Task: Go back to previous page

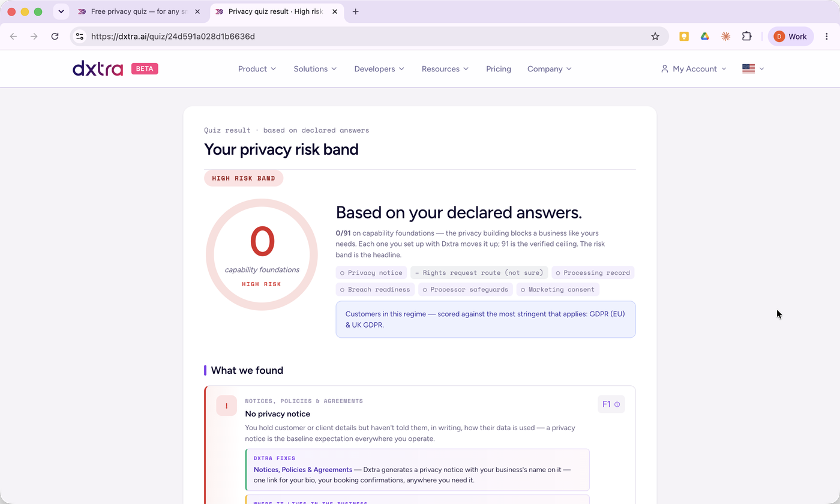Action: (14, 37)
